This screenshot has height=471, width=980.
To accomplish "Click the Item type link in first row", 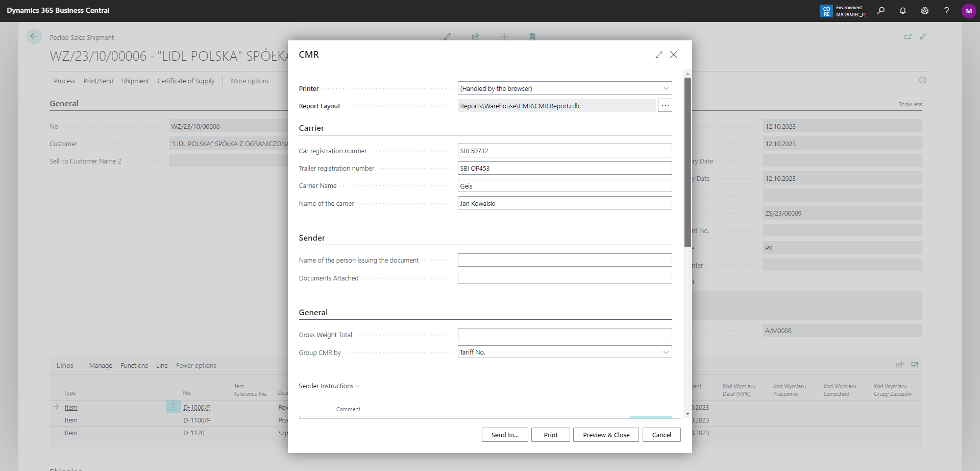I will point(71,407).
